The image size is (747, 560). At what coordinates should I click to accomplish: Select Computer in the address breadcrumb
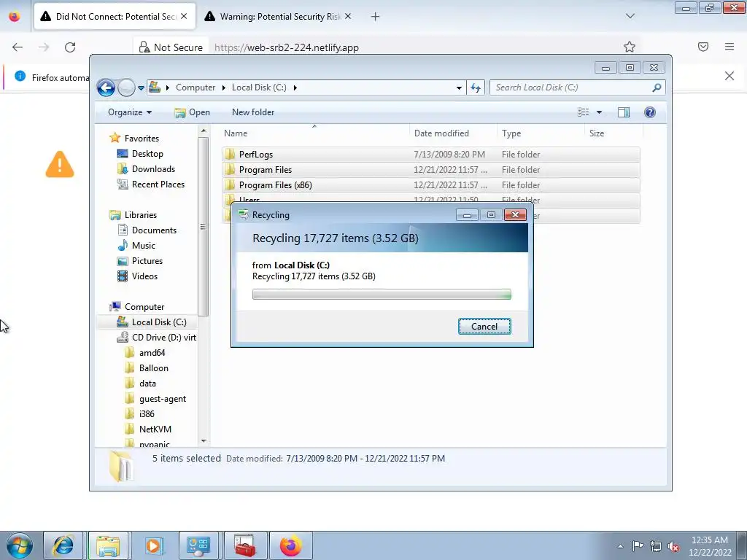(196, 87)
